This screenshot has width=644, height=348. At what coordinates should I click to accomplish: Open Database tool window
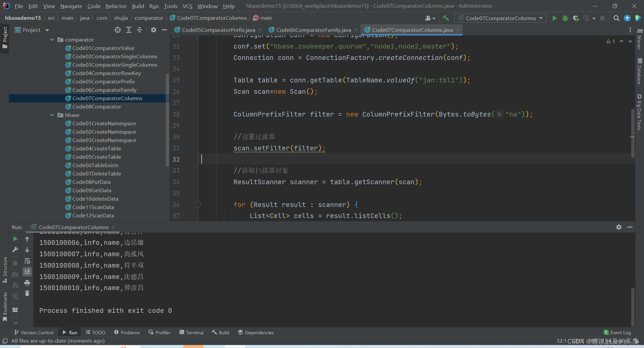coord(639,72)
